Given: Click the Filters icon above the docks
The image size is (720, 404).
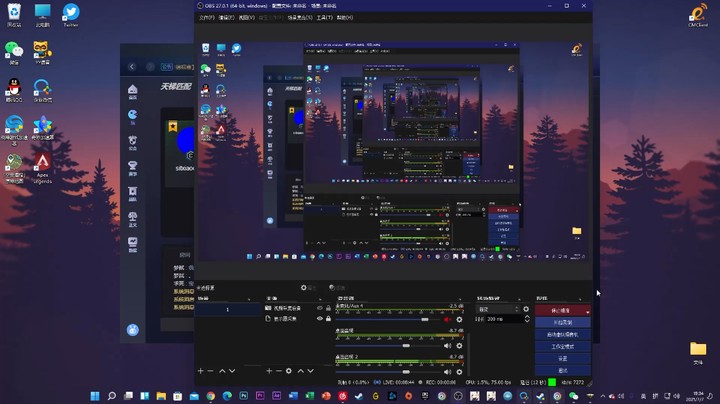Looking at the screenshot, I should 332,288.
